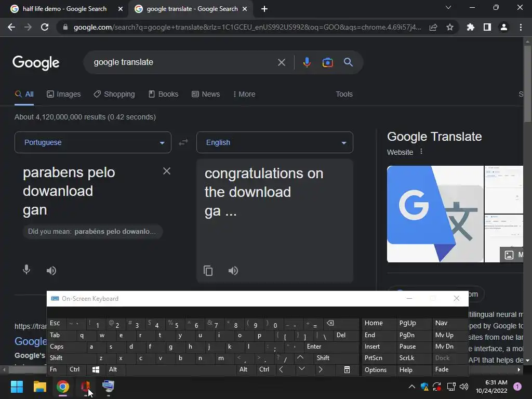
Task: Click the magnifier search button
Action: click(x=348, y=62)
